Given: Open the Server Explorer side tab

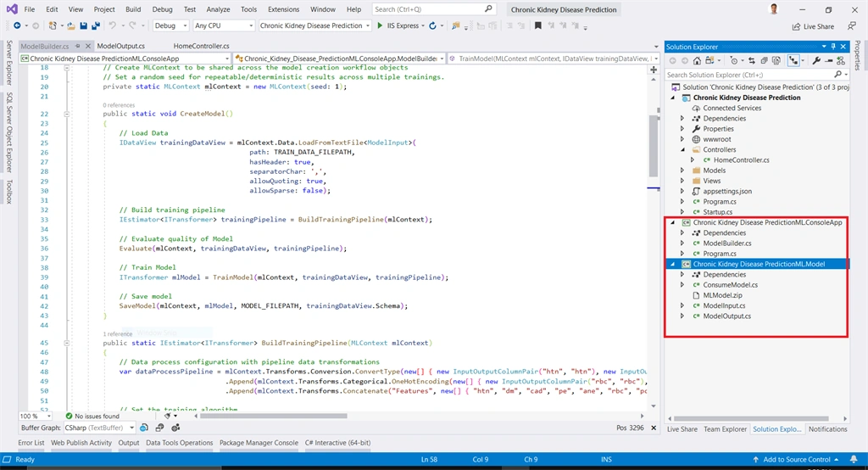Looking at the screenshot, I should (8, 62).
